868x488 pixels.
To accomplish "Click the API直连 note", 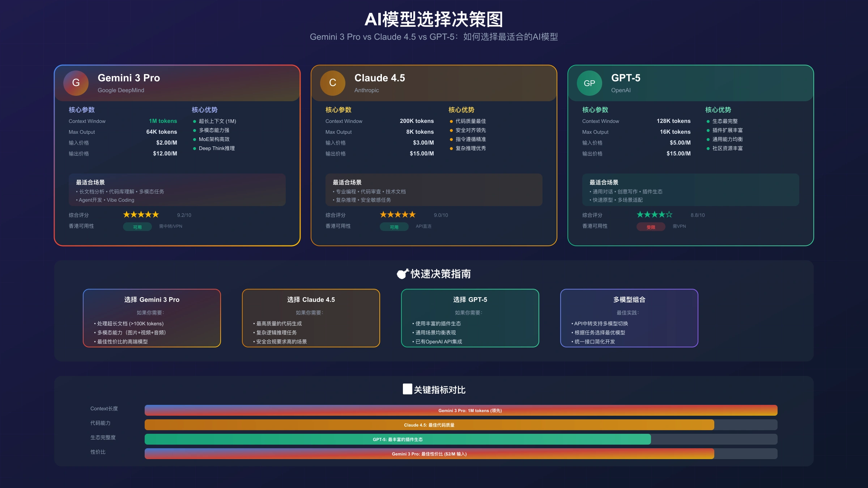I will (424, 226).
